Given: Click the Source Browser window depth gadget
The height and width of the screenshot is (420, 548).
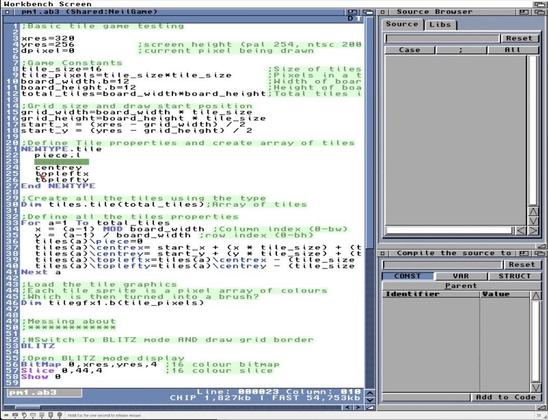Looking at the screenshot, I should [539, 12].
